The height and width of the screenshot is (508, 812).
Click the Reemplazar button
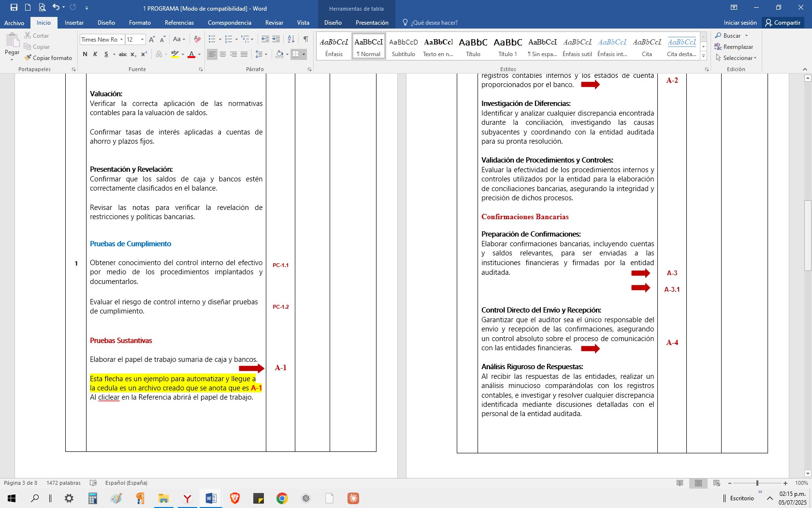tap(734, 47)
